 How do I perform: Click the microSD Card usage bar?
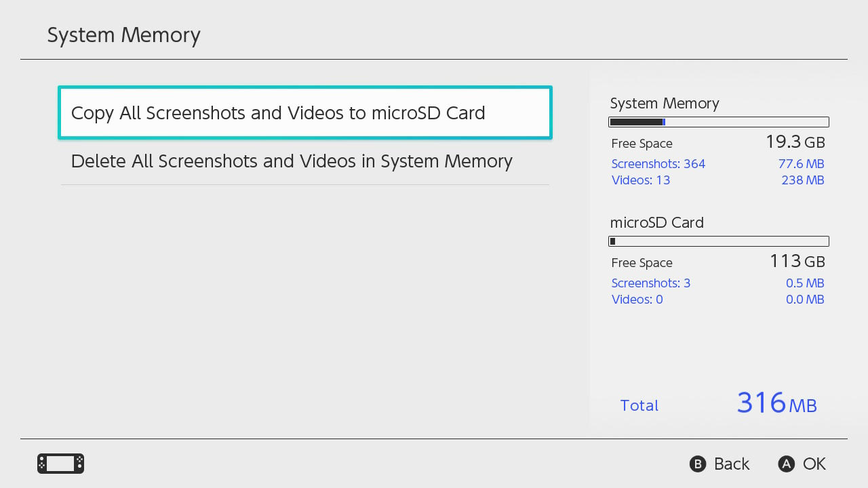pyautogui.click(x=719, y=241)
